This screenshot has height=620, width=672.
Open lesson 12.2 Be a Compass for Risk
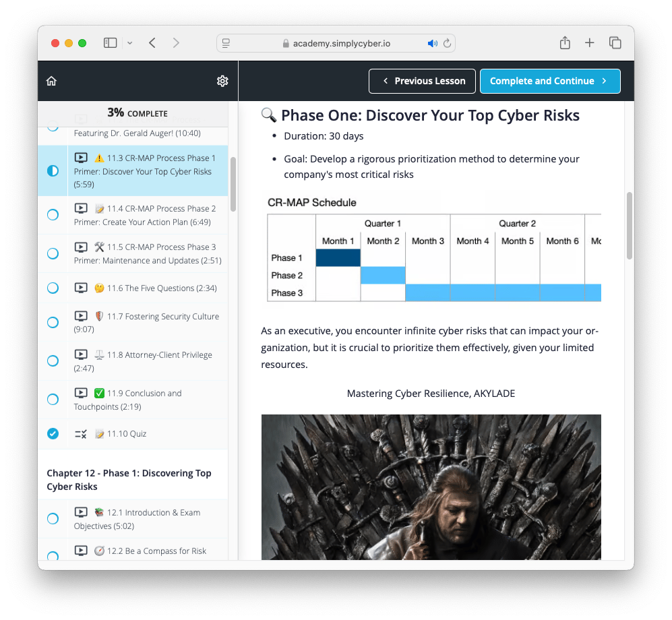click(133, 550)
